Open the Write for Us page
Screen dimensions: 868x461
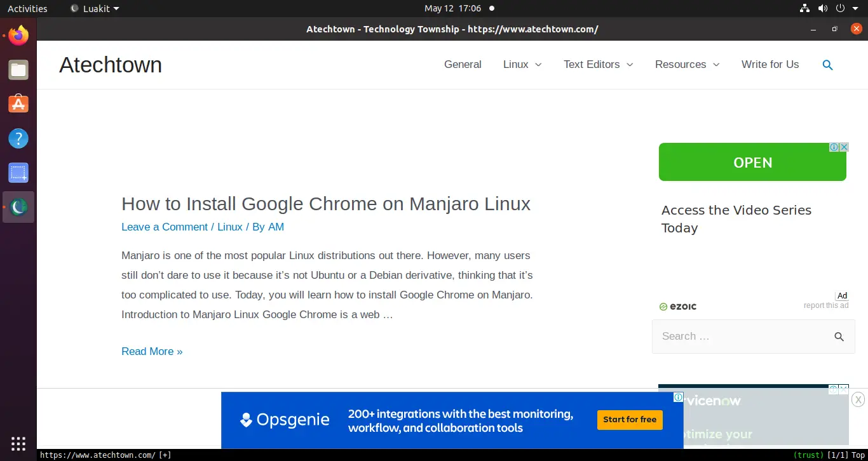770,65
